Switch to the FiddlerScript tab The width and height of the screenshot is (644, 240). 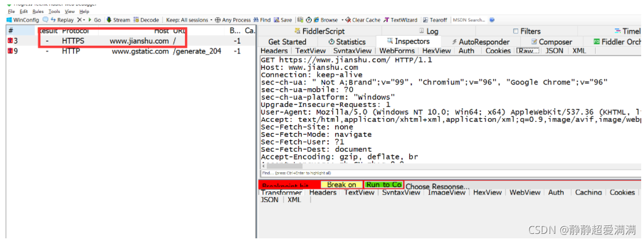click(320, 31)
